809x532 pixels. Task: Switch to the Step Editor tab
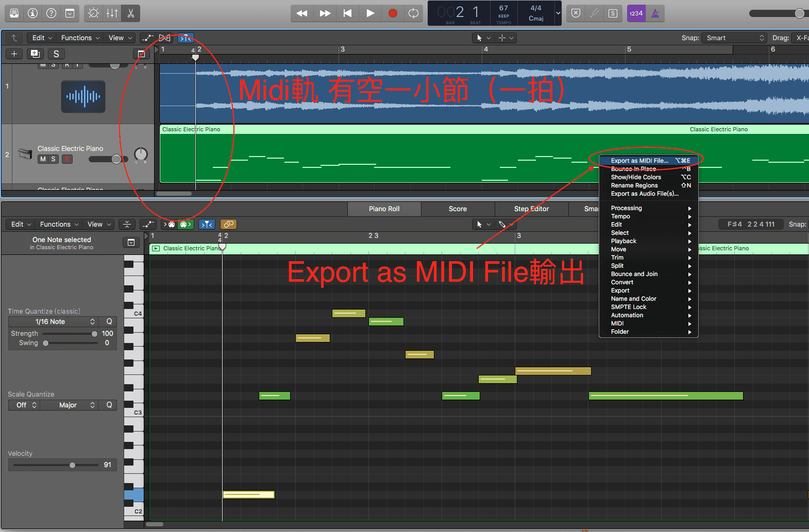[x=531, y=209]
